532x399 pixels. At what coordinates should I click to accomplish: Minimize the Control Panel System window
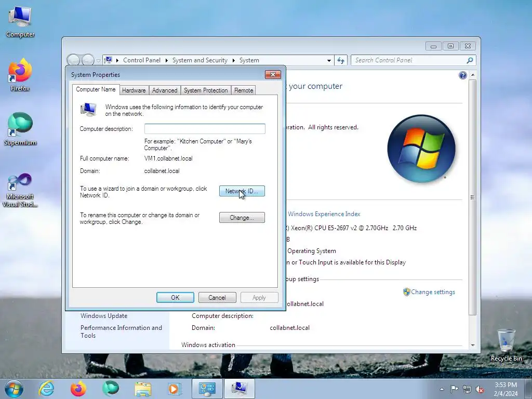tap(433, 46)
